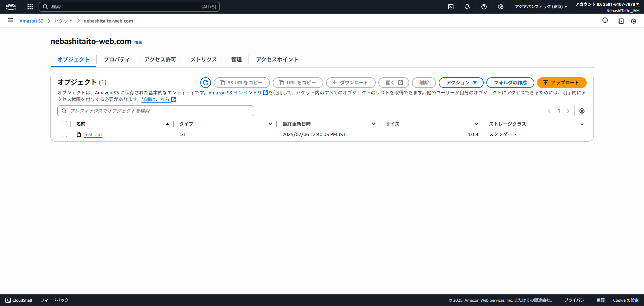Click the URL をコピー button
The image size is (644, 306).
298,83
